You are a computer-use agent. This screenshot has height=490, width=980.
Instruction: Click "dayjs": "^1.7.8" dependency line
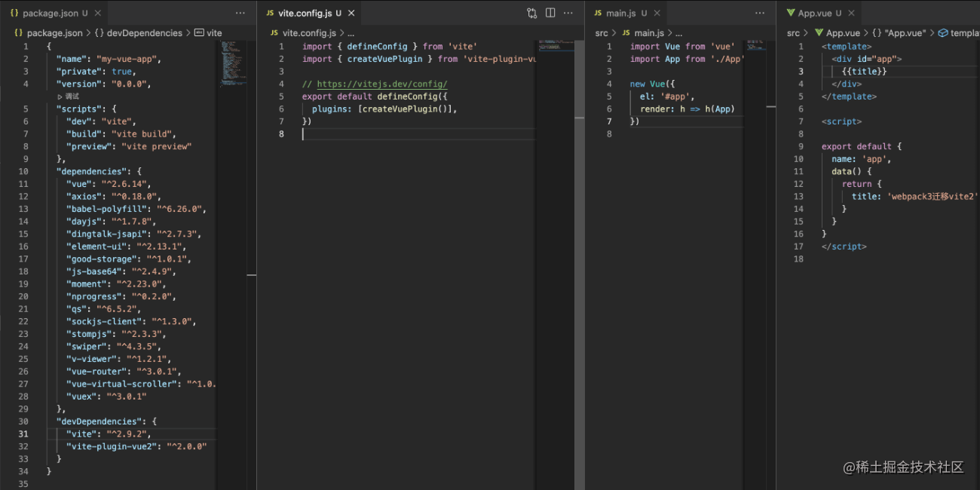(111, 222)
